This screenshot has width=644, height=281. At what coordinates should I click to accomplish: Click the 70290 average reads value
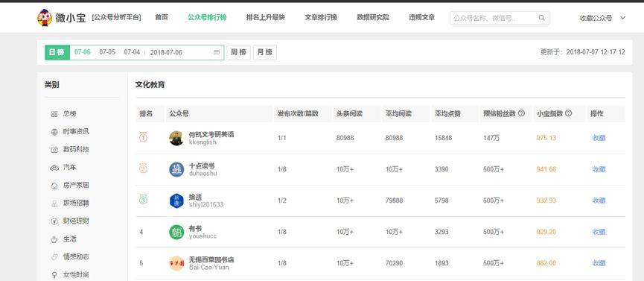(x=394, y=263)
